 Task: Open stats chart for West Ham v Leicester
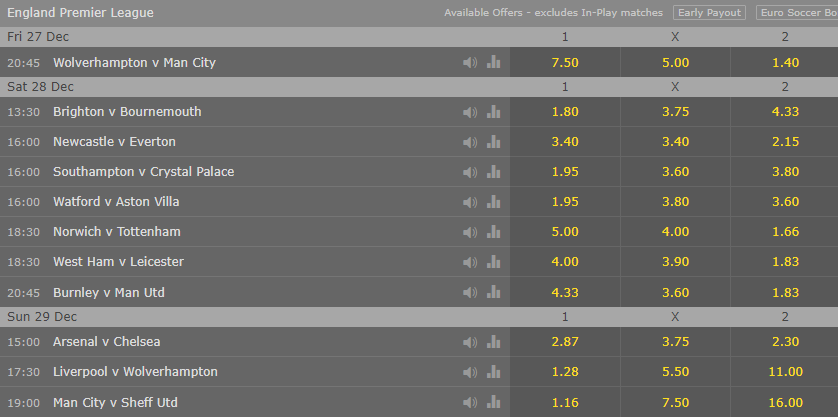click(493, 262)
